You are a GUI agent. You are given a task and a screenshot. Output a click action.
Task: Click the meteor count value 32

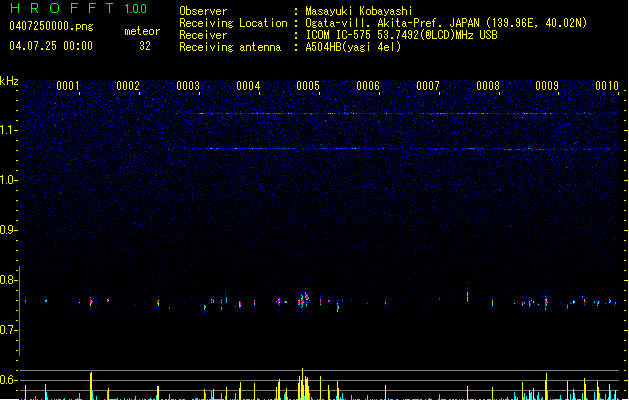(x=145, y=46)
